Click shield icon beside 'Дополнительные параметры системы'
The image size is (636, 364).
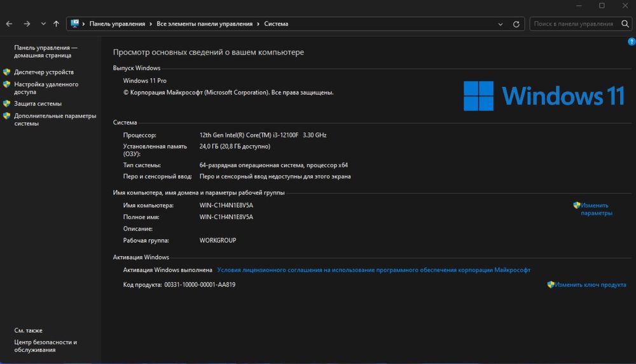pos(6,116)
